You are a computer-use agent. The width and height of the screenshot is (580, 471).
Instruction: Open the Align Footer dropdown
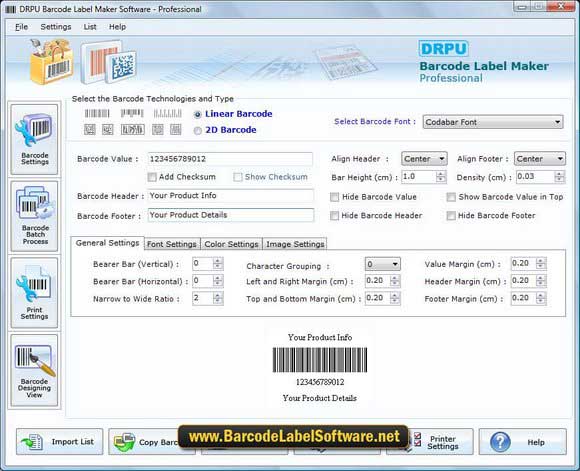coord(540,159)
